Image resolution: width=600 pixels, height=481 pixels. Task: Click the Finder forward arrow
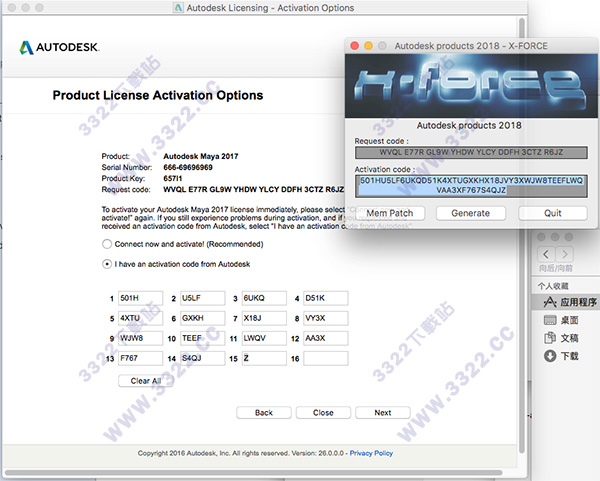pos(564,254)
